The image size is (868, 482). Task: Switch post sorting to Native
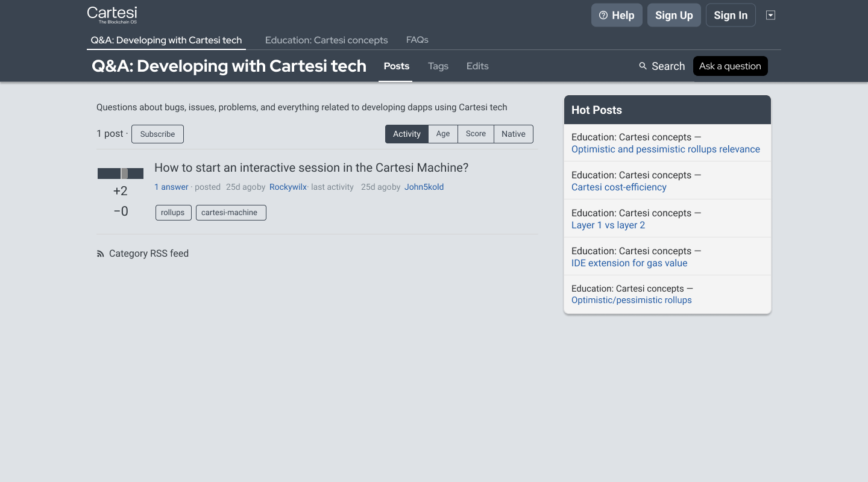(x=514, y=134)
